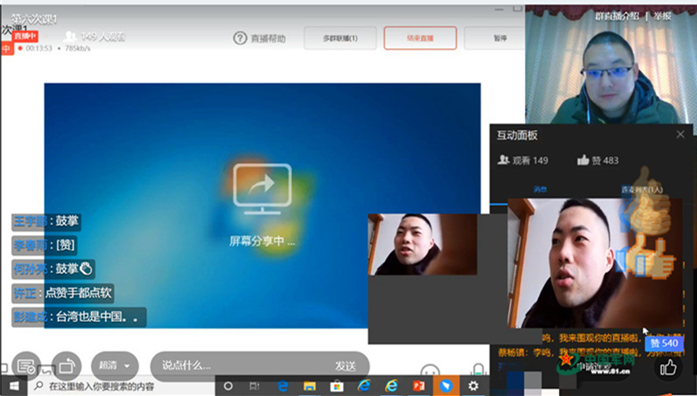Click the check-in list round icon
This screenshot has width=697, height=396.
(x=26, y=366)
